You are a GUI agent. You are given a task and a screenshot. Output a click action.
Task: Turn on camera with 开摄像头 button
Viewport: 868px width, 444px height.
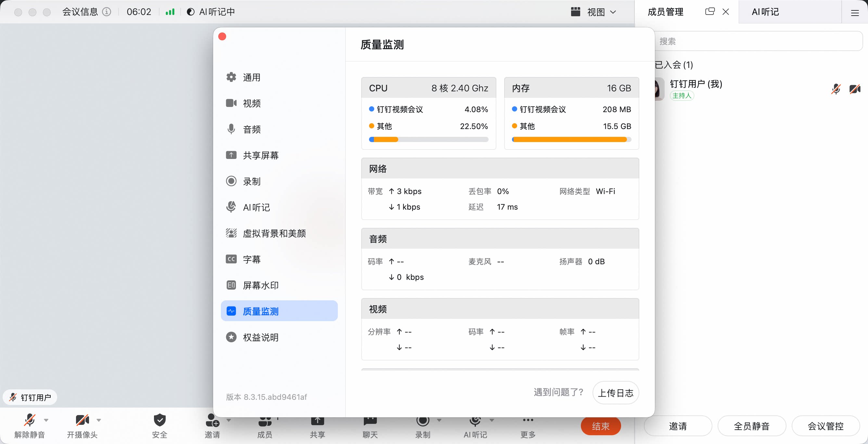coord(82,426)
